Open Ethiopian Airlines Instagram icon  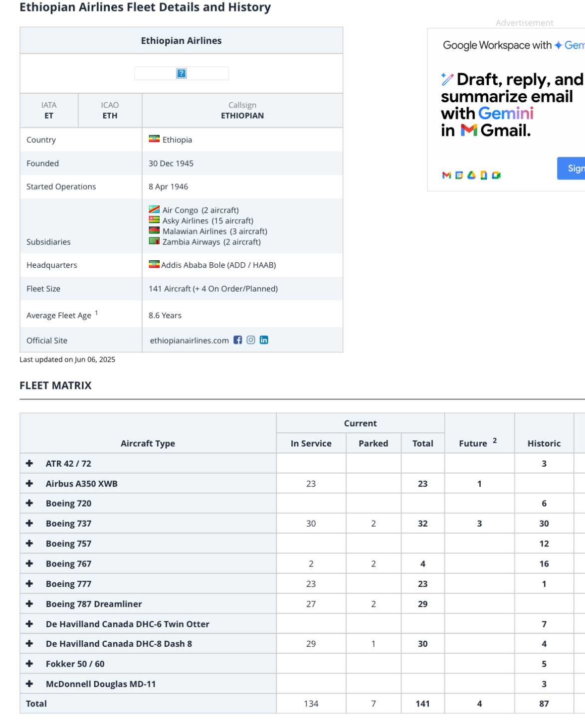(251, 340)
